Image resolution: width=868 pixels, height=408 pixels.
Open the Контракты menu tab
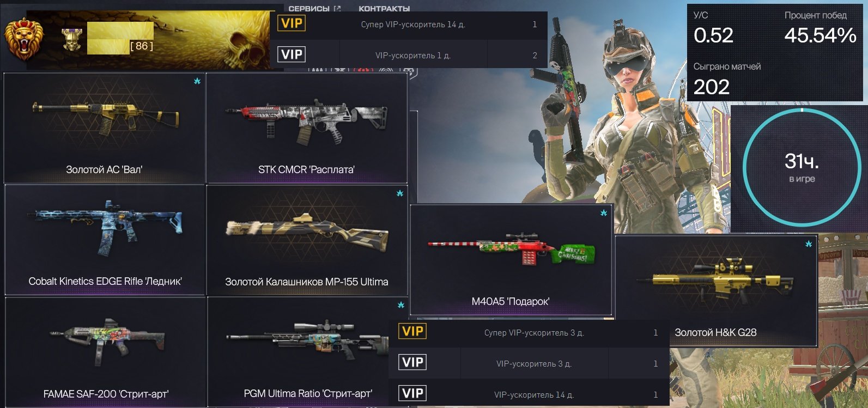(384, 8)
